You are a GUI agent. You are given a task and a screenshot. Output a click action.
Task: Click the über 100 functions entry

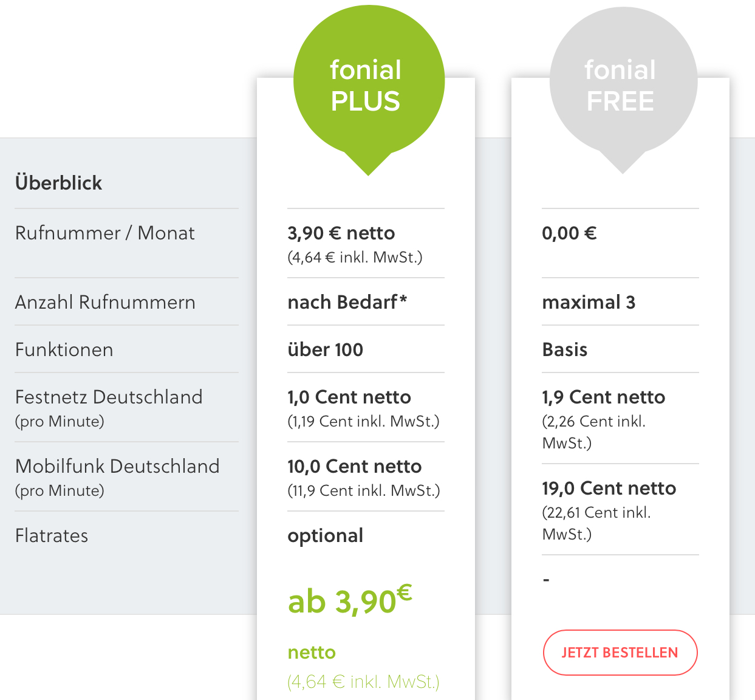pyautogui.click(x=325, y=349)
